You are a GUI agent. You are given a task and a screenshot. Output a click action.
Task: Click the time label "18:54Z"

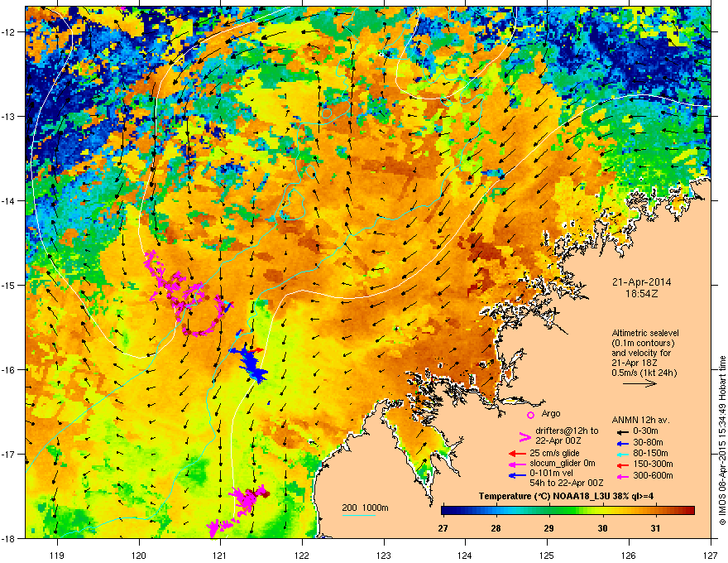click(641, 294)
